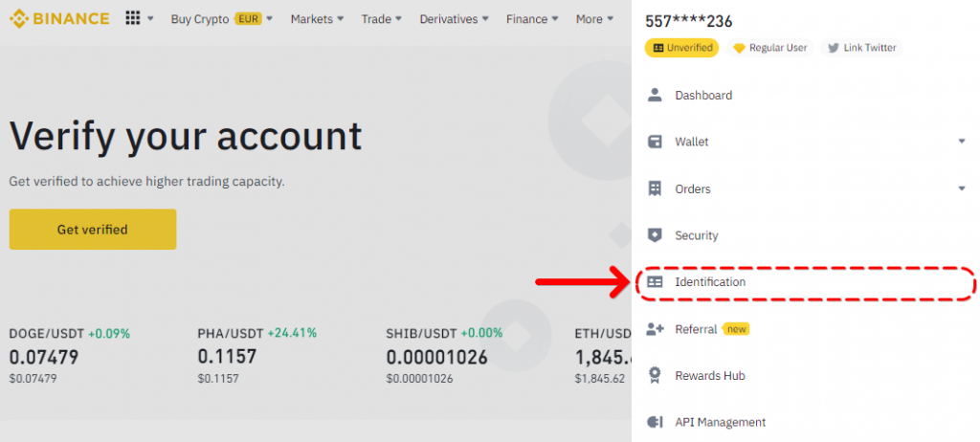This screenshot has width=980, height=442.
Task: Open the Finance menu
Action: [533, 19]
